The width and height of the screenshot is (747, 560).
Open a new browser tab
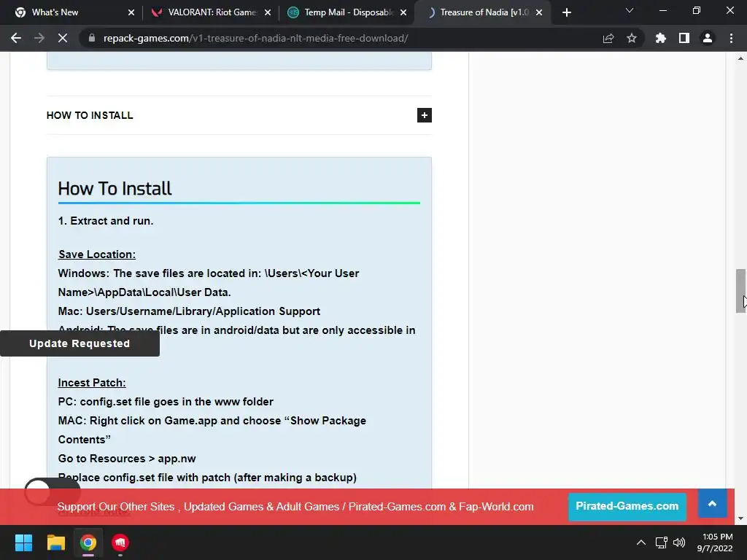point(566,12)
